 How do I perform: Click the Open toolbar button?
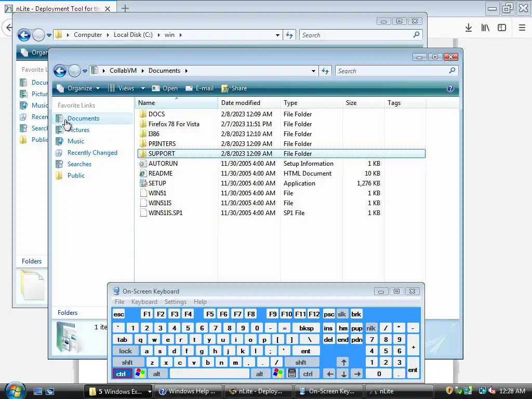click(x=165, y=88)
